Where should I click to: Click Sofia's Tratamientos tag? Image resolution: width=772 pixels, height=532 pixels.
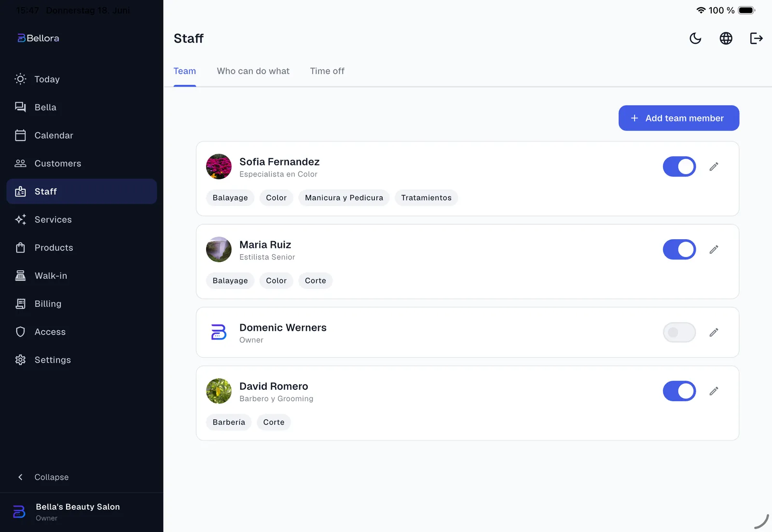[426, 198]
